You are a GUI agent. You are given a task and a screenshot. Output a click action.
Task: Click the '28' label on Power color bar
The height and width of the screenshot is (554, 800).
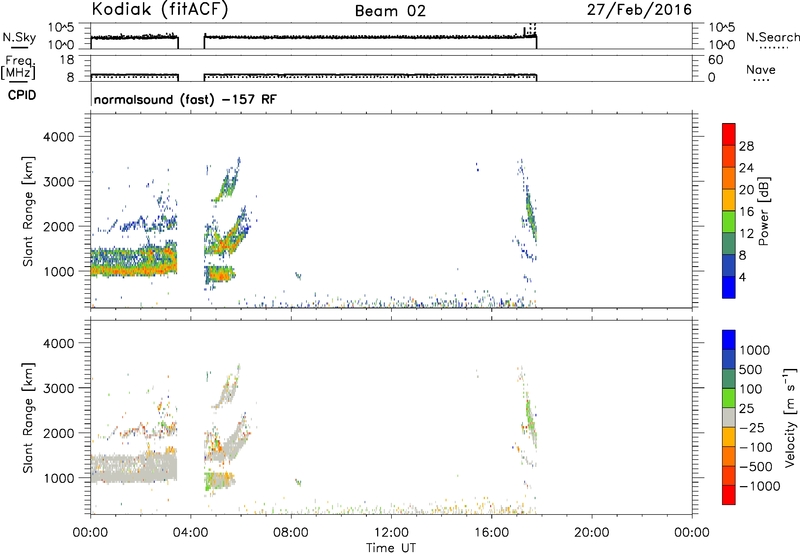click(746, 146)
